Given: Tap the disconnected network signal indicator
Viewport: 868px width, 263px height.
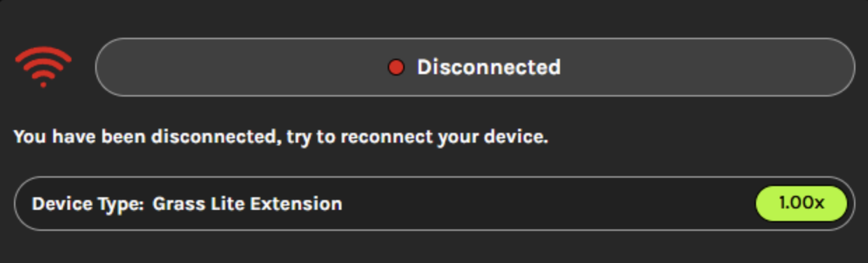Looking at the screenshot, I should click(x=43, y=66).
